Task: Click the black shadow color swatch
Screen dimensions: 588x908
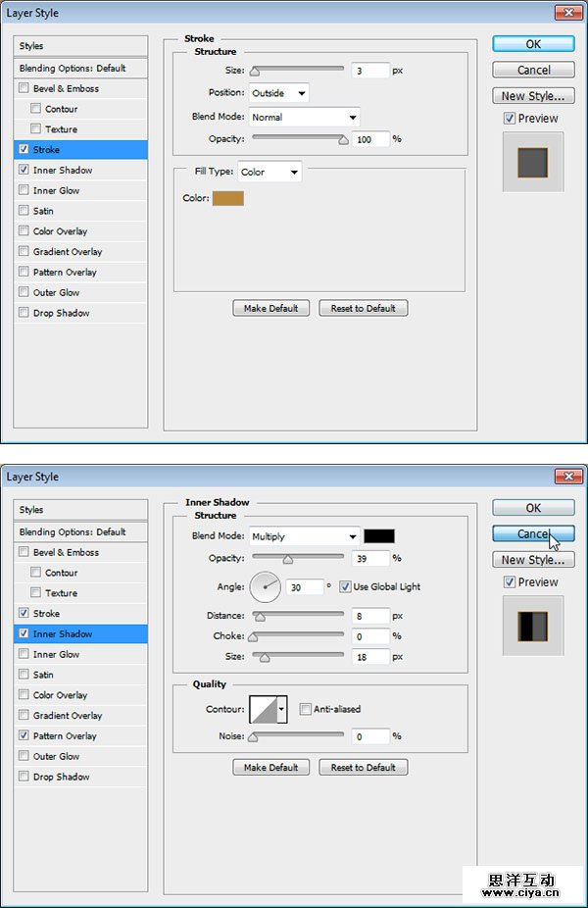Action: pos(378,536)
